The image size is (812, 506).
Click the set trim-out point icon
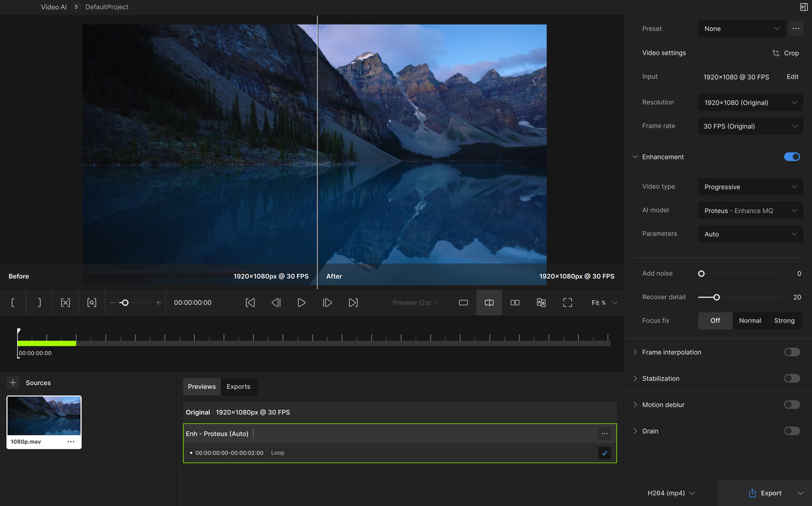pyautogui.click(x=39, y=302)
